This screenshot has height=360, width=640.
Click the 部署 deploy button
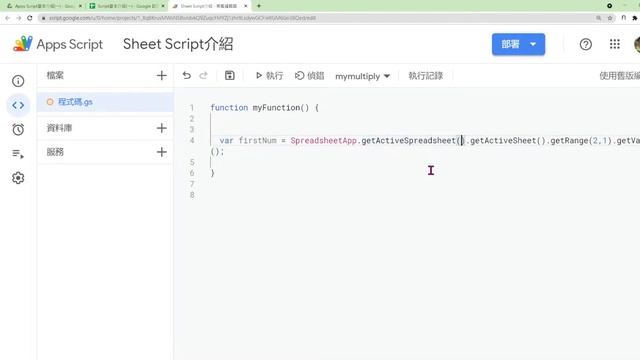(518, 44)
